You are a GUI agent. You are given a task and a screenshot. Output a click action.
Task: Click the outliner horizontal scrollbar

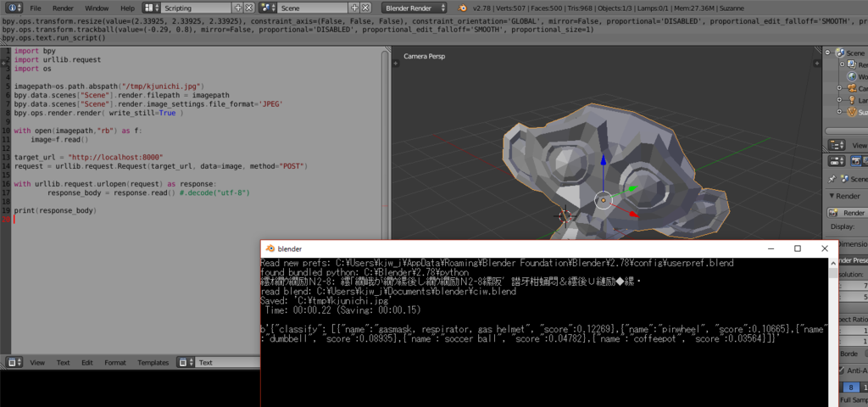[x=847, y=131]
